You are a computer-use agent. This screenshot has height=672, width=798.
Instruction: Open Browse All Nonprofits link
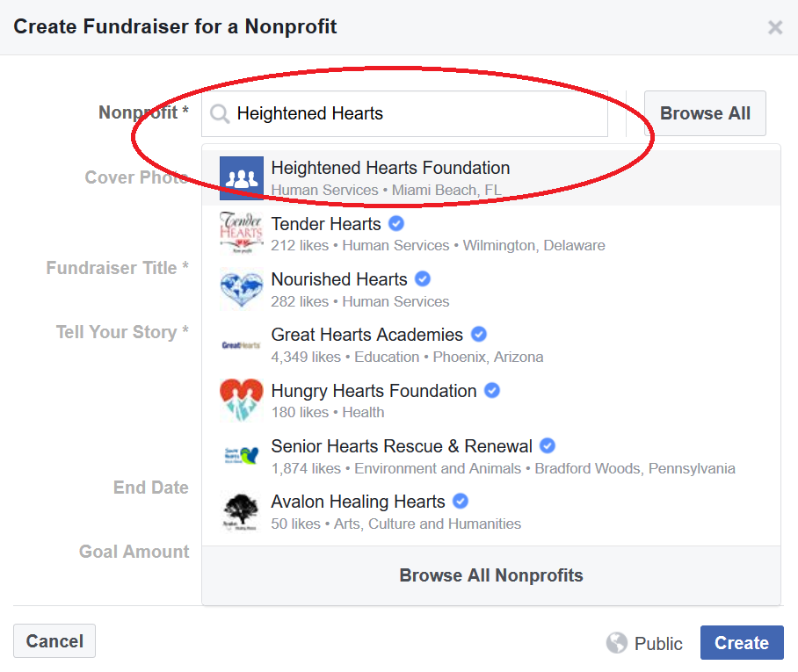(491, 575)
